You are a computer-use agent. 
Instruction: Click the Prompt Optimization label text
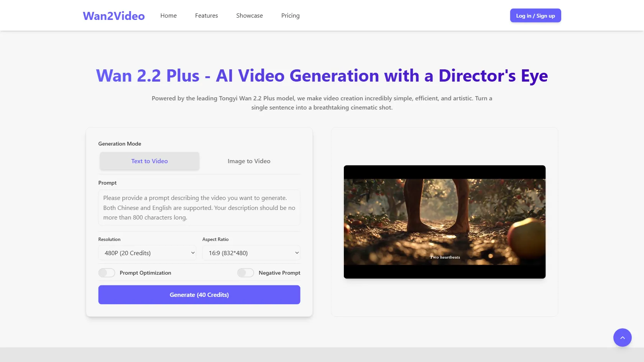pyautogui.click(x=145, y=273)
